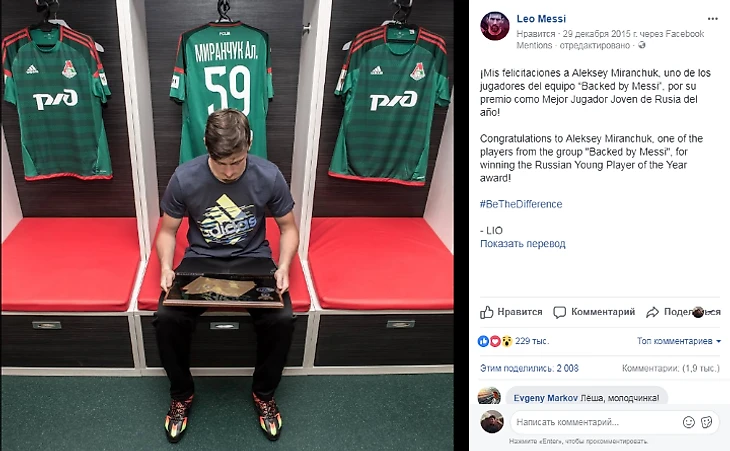Click the Написать комментарий input field
730x451 pixels.
click(595, 422)
